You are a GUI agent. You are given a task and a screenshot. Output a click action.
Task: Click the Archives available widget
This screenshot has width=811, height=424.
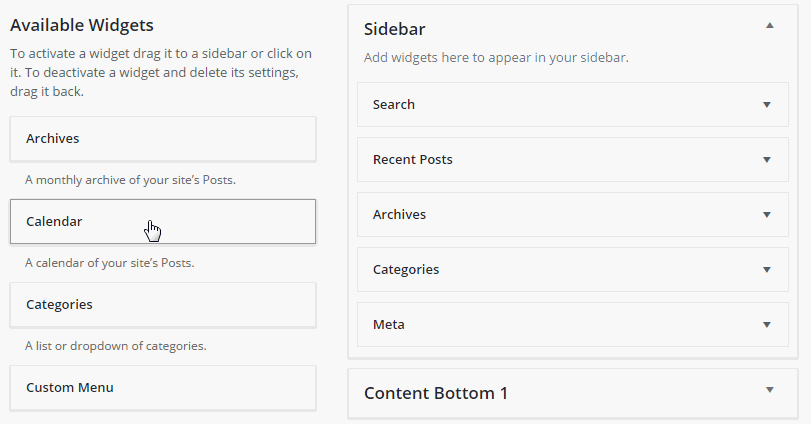163,139
